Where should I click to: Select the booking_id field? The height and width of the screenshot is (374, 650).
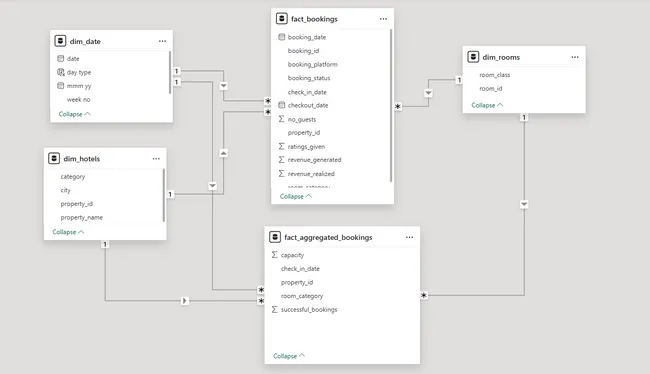click(303, 51)
